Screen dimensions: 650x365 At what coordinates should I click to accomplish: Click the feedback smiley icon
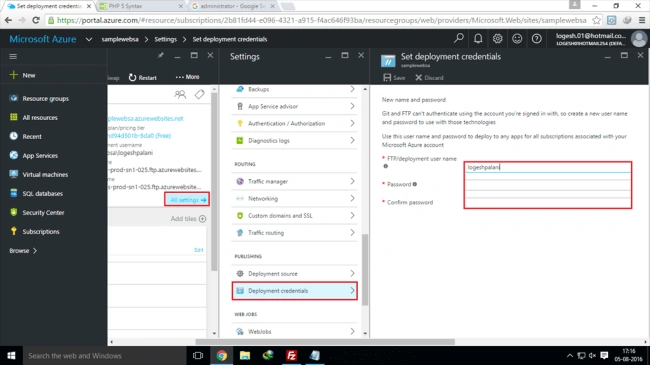click(517, 39)
